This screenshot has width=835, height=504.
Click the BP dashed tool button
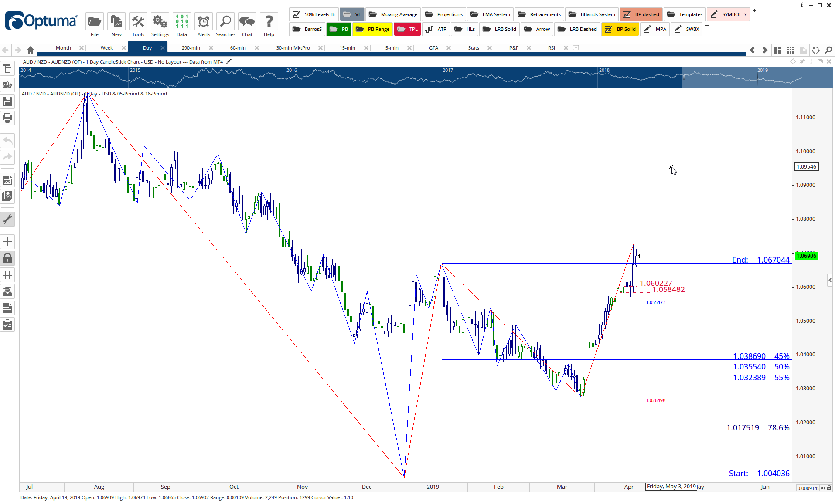coord(641,14)
